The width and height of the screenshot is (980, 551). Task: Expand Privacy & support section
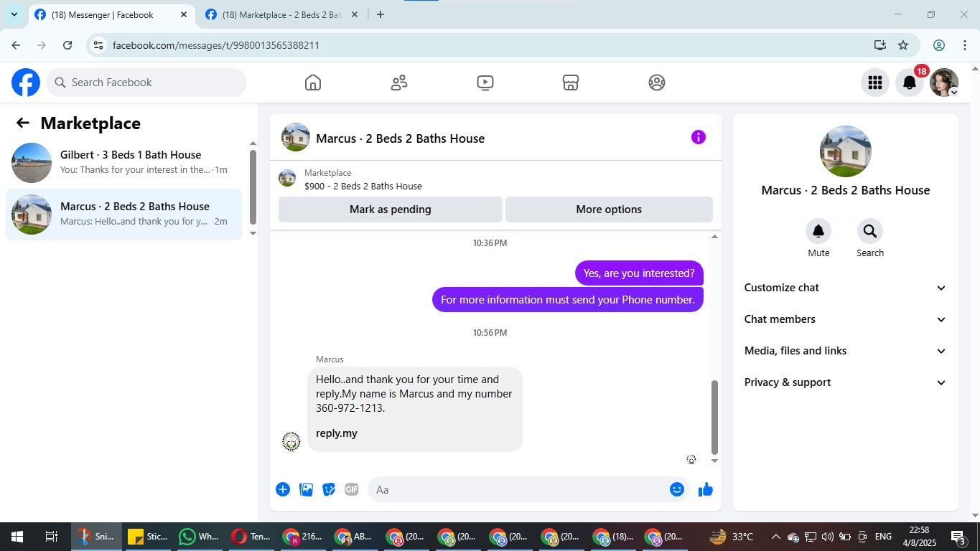[846, 382]
